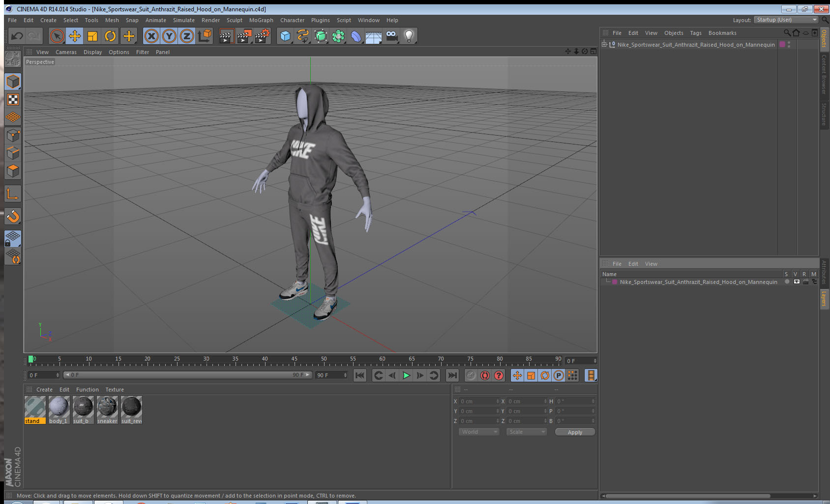Screen dimensions: 830x504
Task: Toggle layer view eye for Nike layer
Action: coord(797,282)
